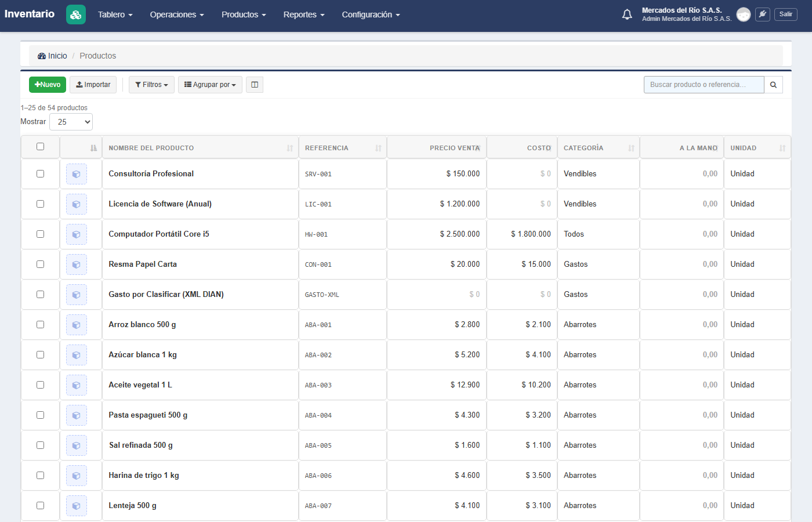
Task: Sort table by Nombre del Producto column
Action: 200,148
